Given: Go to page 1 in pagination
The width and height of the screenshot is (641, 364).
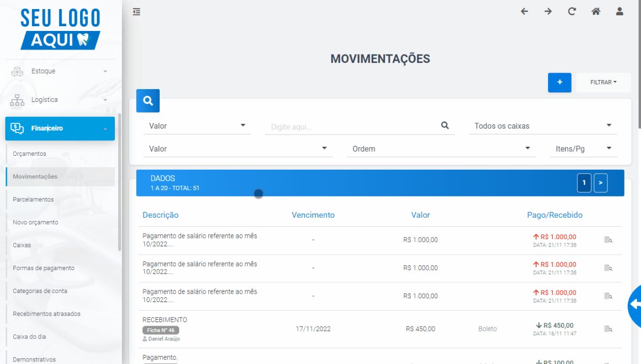Looking at the screenshot, I should tap(584, 183).
